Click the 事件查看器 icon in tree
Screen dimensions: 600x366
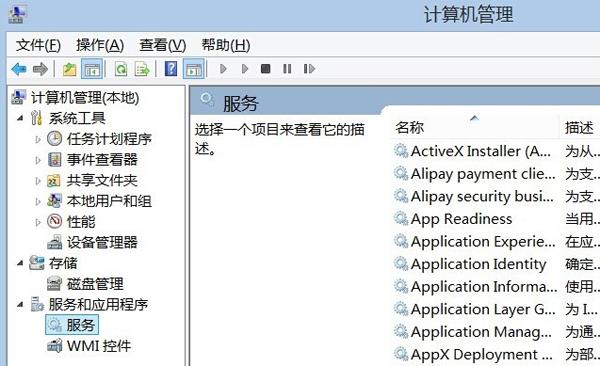pos(54,159)
